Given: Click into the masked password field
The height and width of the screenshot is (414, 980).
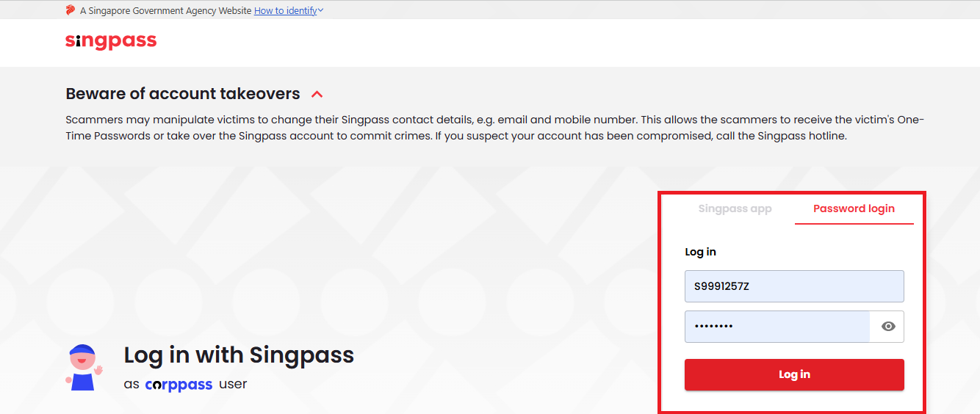Looking at the screenshot, I should [777, 327].
